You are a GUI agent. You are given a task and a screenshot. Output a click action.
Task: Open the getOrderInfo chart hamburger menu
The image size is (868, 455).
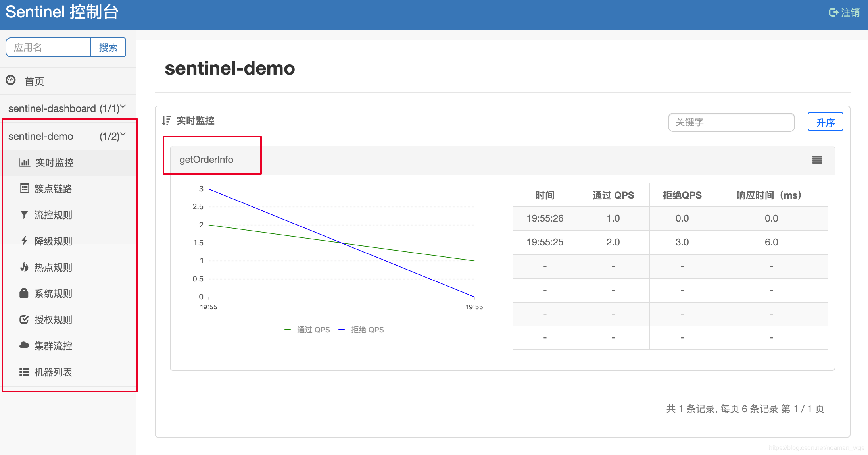(x=817, y=160)
